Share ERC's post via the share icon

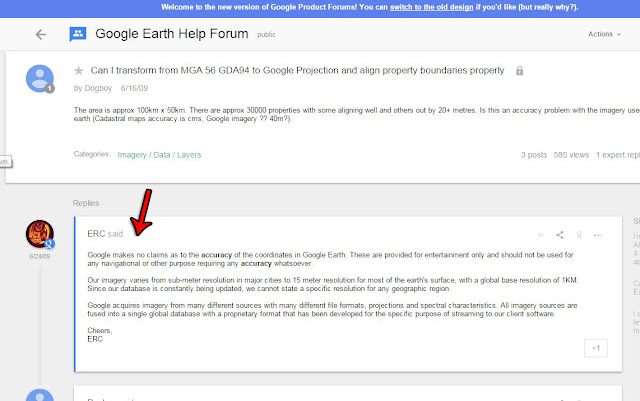(x=560, y=235)
